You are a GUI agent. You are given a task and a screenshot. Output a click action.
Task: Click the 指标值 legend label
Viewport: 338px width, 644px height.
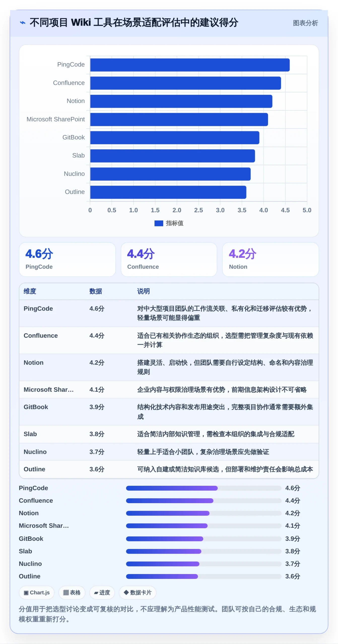pos(175,223)
